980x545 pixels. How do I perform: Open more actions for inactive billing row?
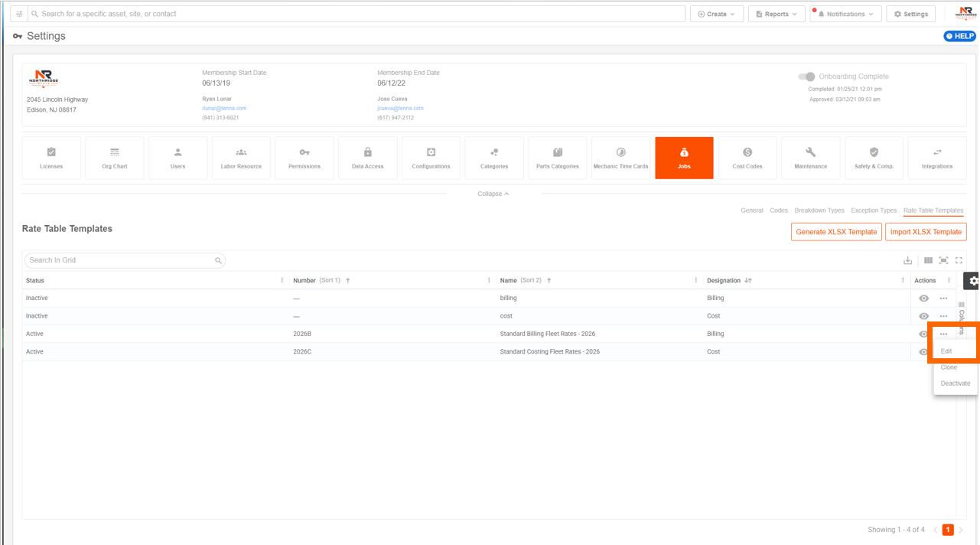(x=943, y=299)
